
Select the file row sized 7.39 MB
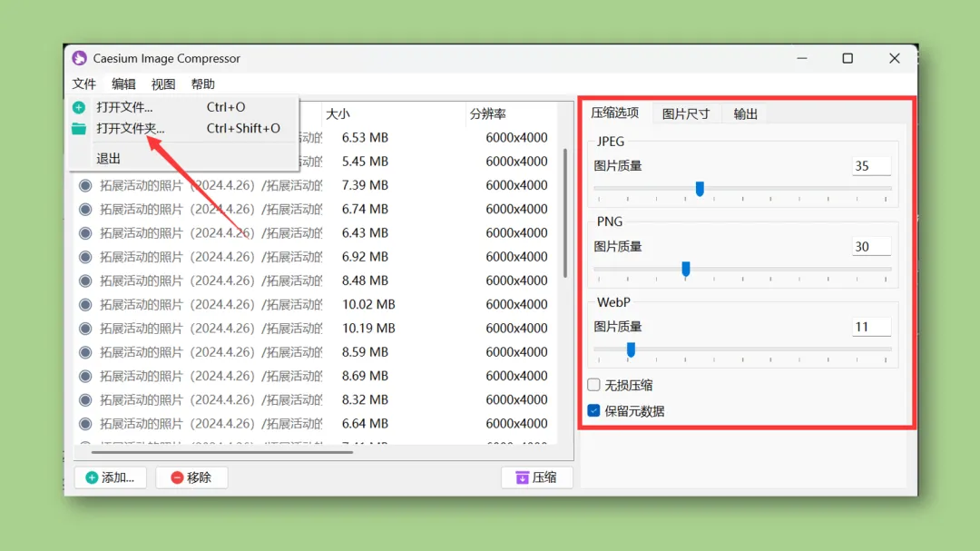coord(316,185)
